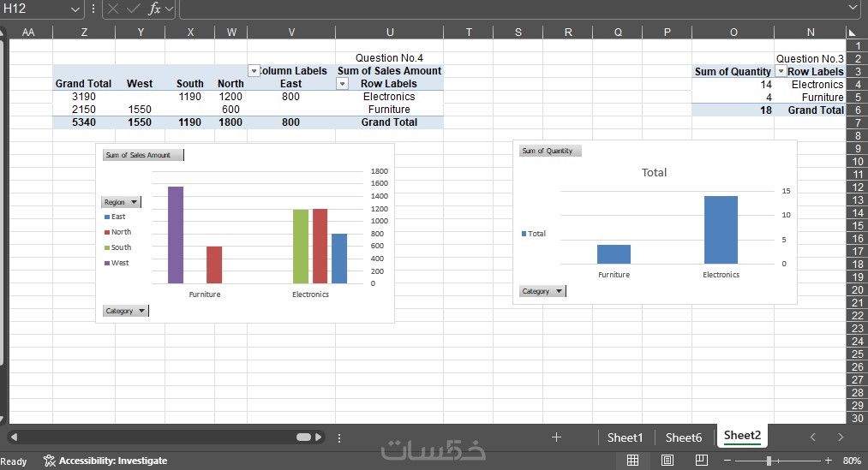Select the North legend entry
The width and height of the screenshot is (868, 470).
coord(118,232)
